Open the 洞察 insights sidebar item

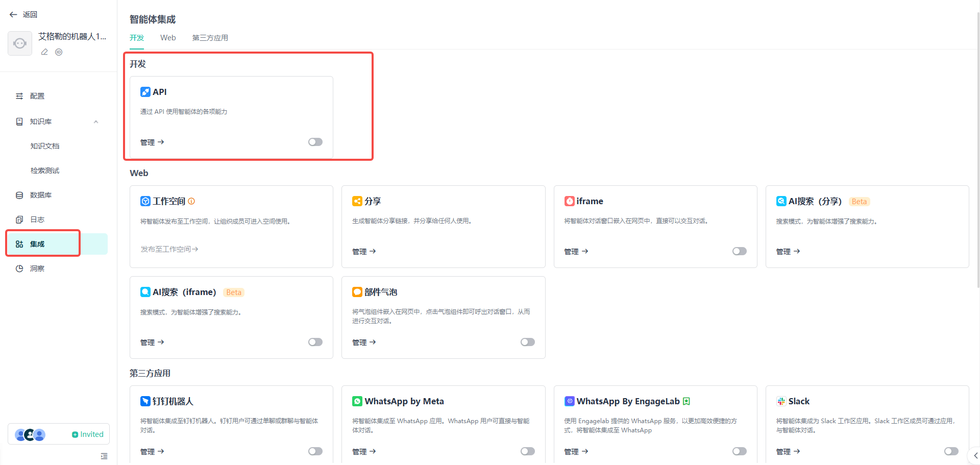37,268
